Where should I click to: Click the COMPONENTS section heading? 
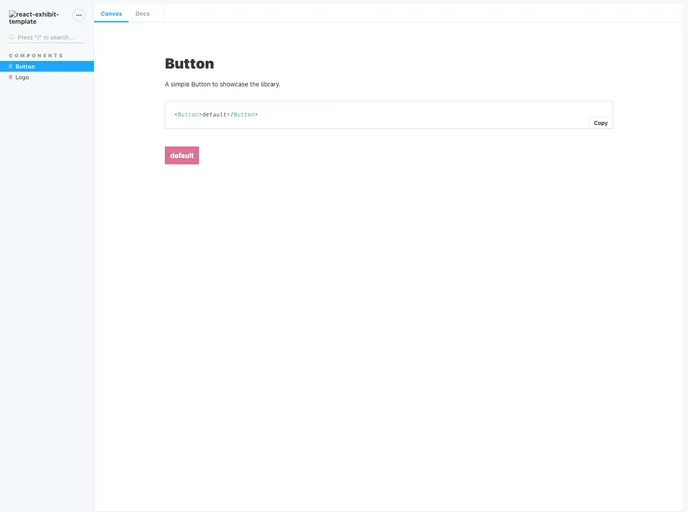(x=36, y=56)
